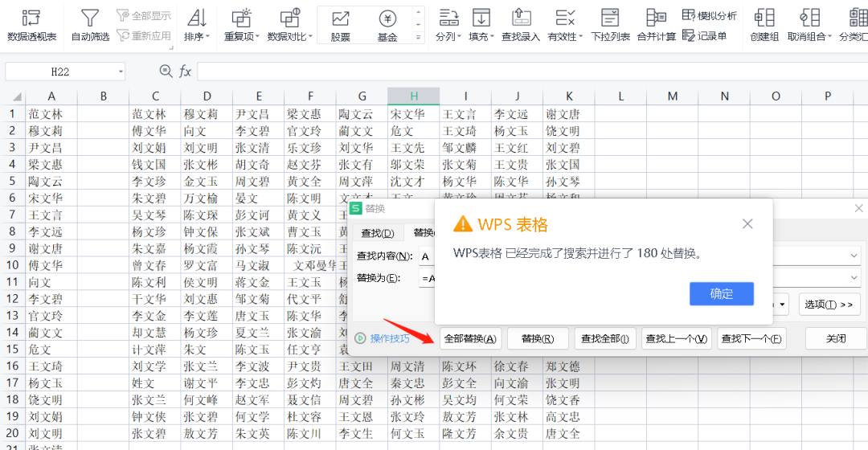
Task: Select cell A1 containing 范文林
Action: [x=51, y=114]
